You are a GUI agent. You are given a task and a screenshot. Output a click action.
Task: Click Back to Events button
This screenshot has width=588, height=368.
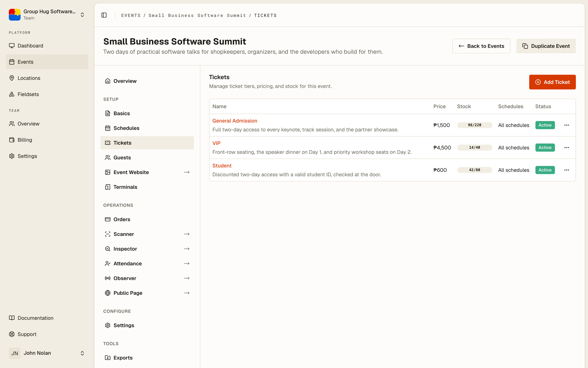click(x=481, y=46)
